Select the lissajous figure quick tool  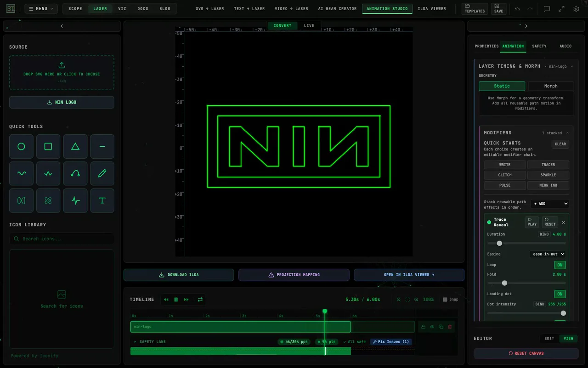[x=21, y=201]
